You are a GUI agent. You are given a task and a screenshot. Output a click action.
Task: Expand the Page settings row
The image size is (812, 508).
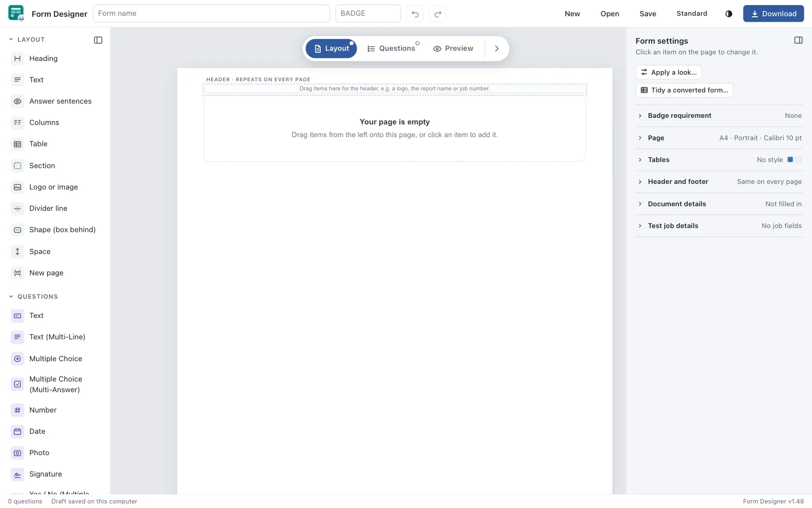tap(719, 138)
